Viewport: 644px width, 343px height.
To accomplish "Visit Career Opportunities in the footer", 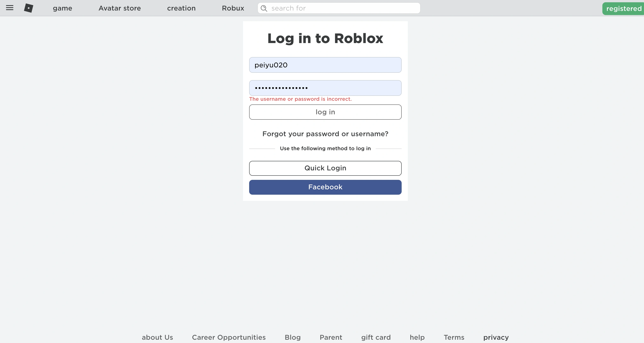I will point(229,337).
